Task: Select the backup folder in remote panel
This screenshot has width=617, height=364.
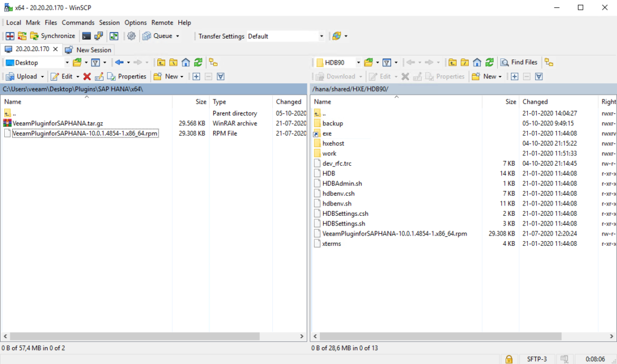Action: point(333,124)
